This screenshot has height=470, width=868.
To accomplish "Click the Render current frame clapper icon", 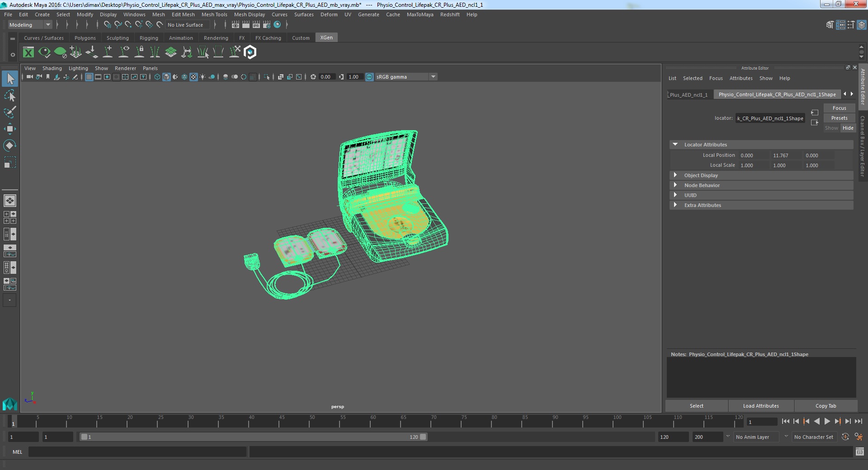I will pyautogui.click(x=245, y=25).
